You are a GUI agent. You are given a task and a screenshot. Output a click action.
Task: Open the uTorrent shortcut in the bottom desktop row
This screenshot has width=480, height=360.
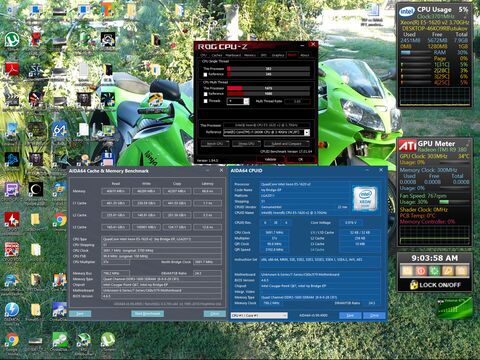click(x=108, y=340)
